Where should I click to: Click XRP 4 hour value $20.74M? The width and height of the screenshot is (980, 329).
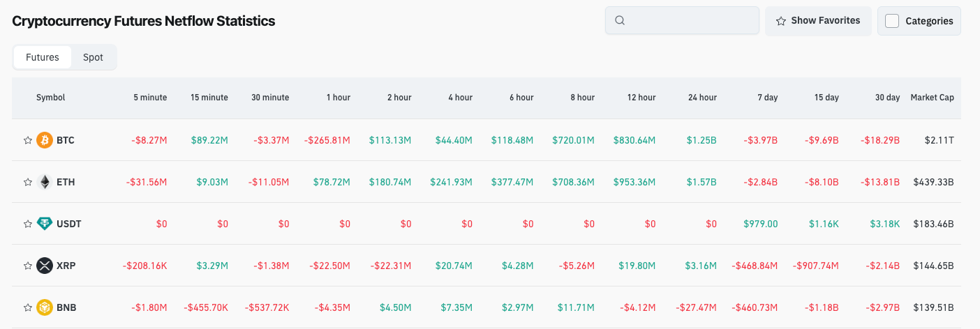pyautogui.click(x=454, y=266)
